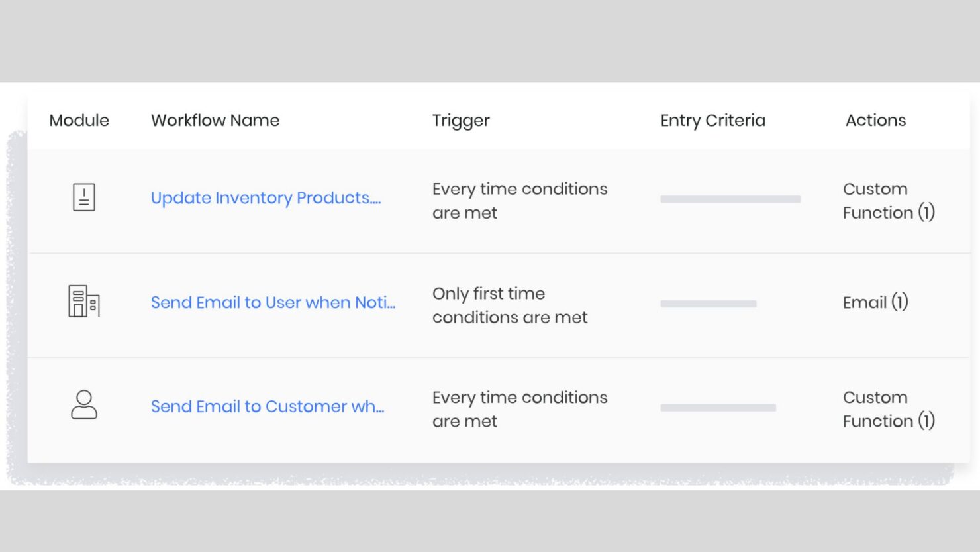
Task: Click Custom Function (1) in the last row
Action: pyautogui.click(x=889, y=409)
